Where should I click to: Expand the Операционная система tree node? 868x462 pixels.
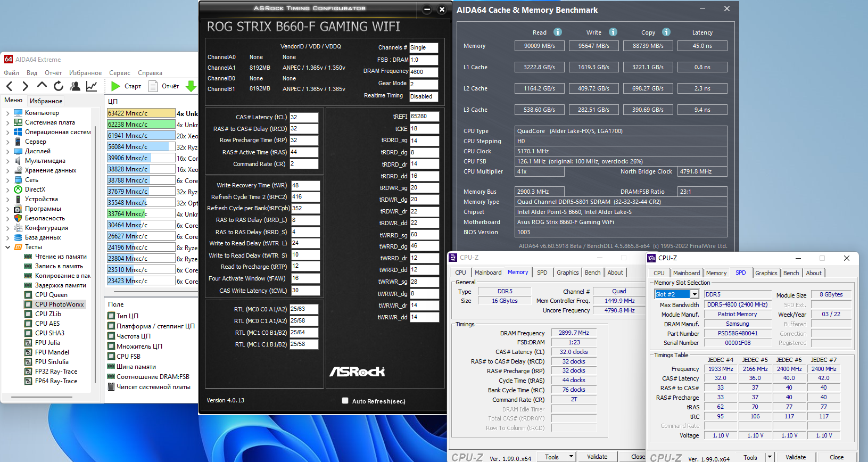click(x=7, y=132)
